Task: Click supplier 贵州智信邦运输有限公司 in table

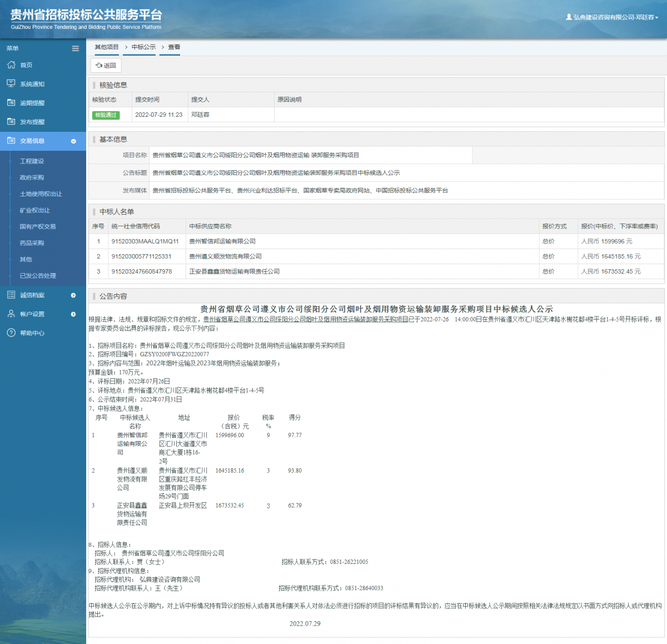Action: (222, 241)
